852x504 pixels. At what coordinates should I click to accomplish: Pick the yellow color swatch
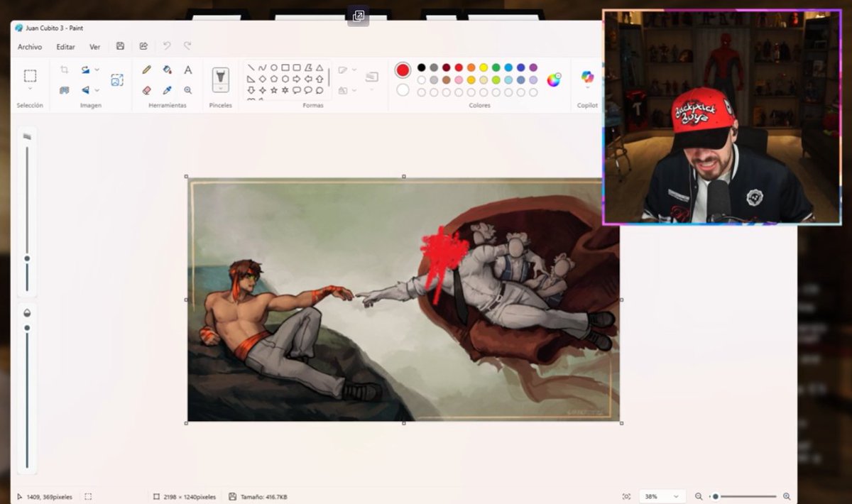[x=484, y=67]
